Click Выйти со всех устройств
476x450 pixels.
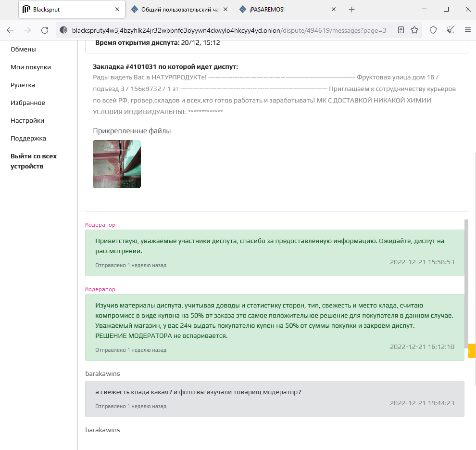34,161
